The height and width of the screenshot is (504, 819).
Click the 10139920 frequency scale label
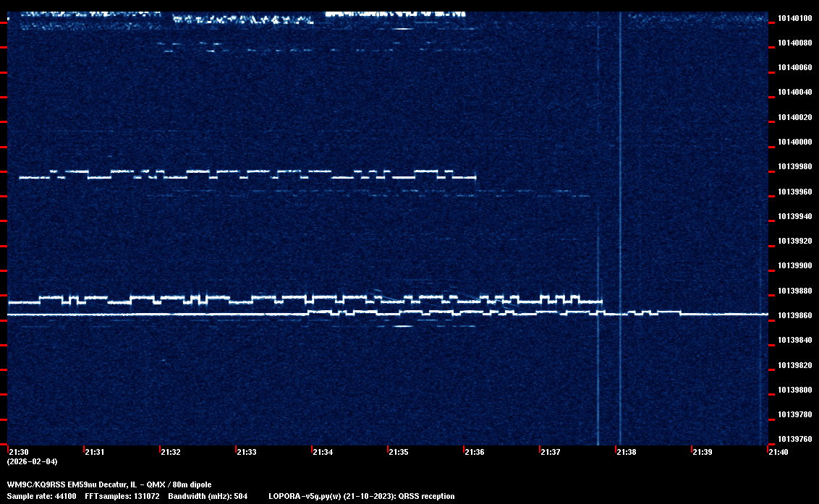pos(794,241)
